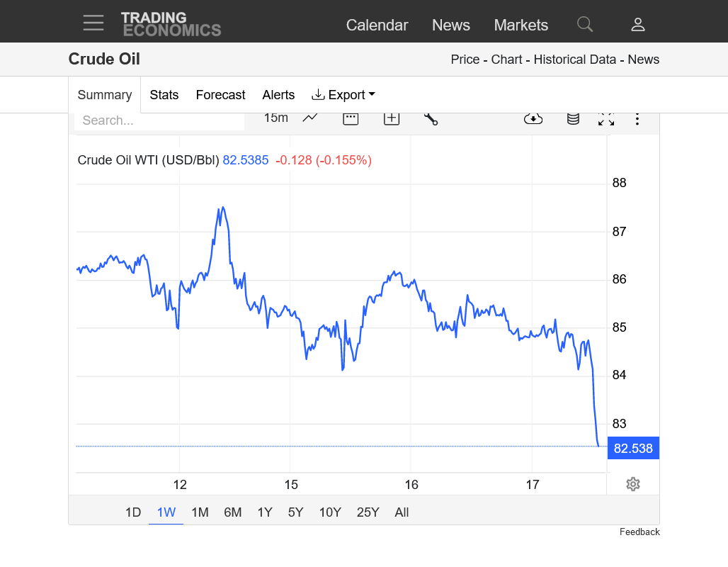
Task: Open the database stack icon
Action: (573, 118)
